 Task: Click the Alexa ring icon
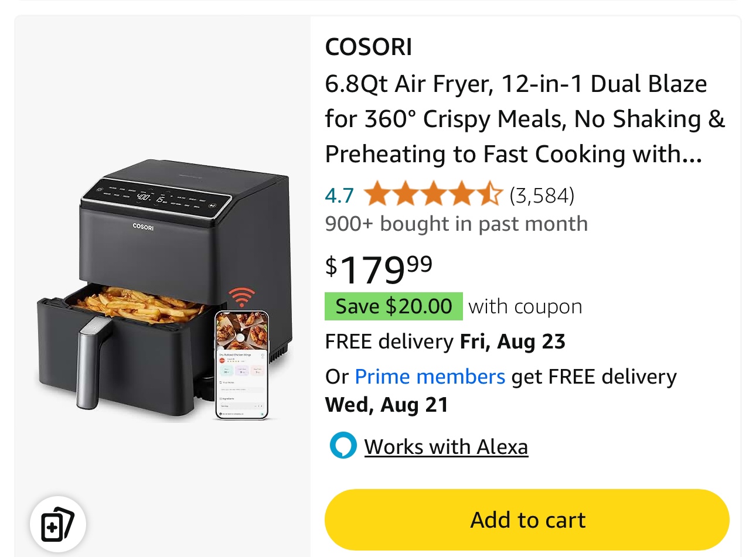(343, 446)
